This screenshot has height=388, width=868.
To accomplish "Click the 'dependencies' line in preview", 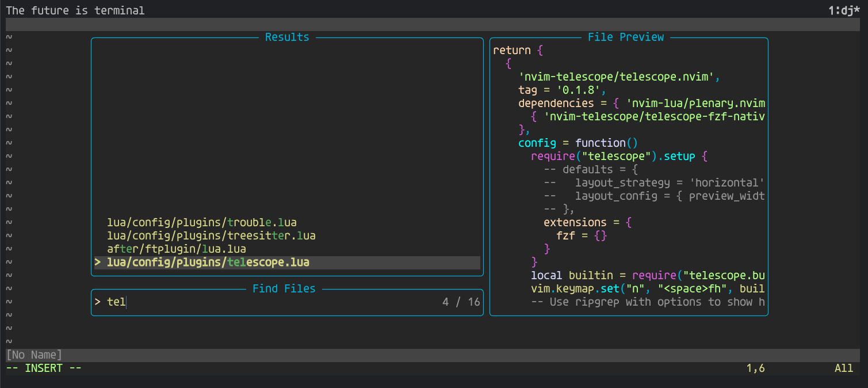I will pyautogui.click(x=642, y=103).
